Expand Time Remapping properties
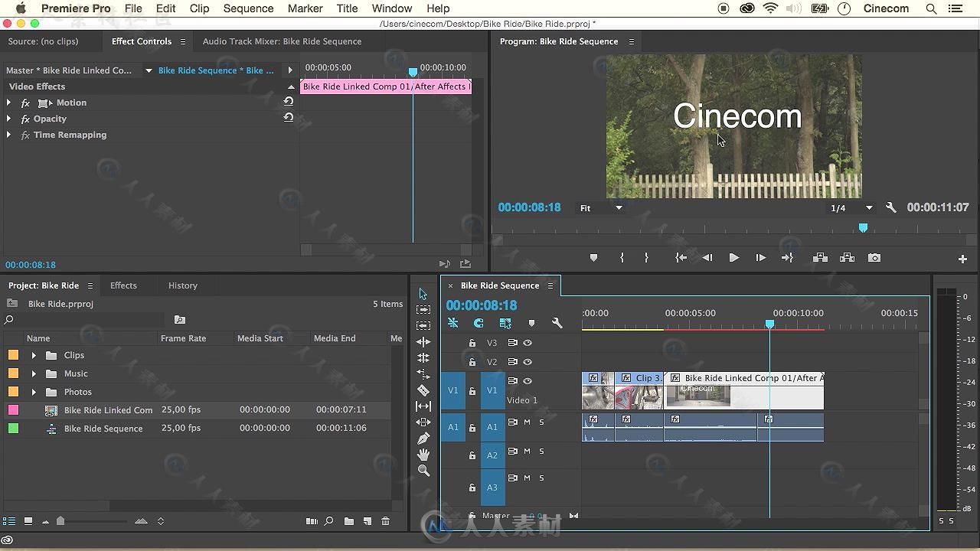 pos(8,135)
